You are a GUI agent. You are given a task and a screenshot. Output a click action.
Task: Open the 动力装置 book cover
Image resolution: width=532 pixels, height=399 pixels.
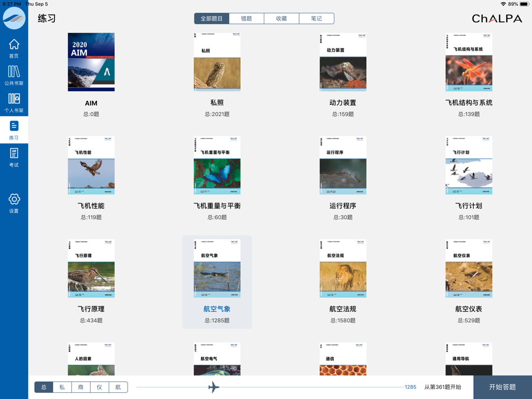point(343,62)
